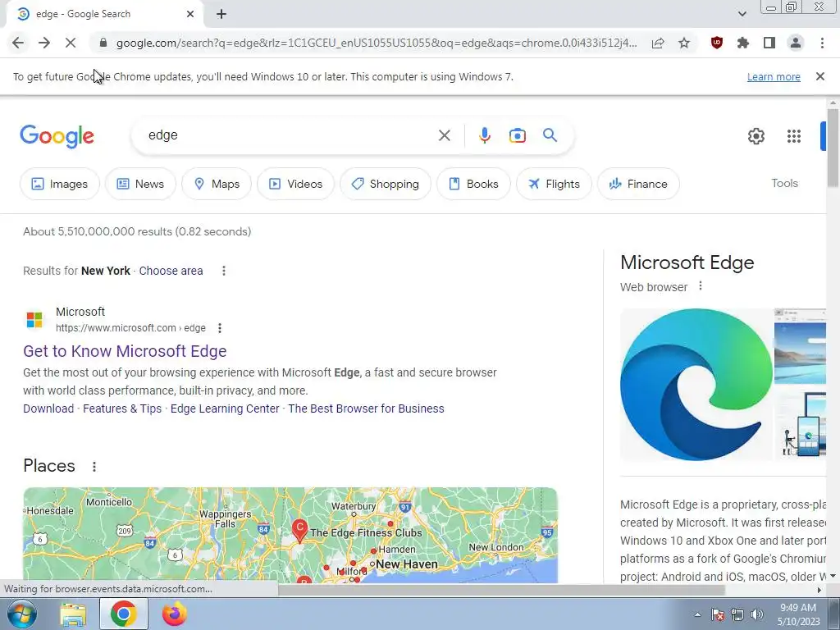Open the Web browser panel three-dot menu
This screenshot has width=840, height=630.
[701, 286]
